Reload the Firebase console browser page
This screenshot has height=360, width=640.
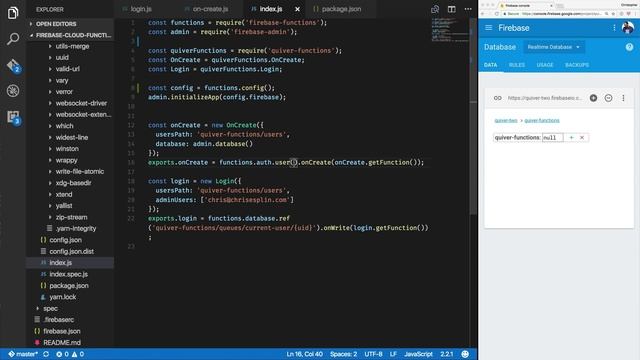tap(497, 13)
